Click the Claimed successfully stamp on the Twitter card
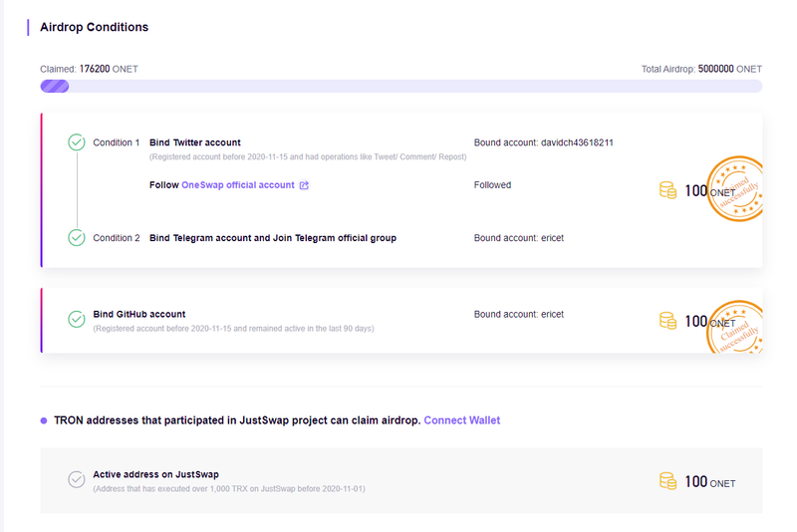797x532 pixels. click(735, 188)
